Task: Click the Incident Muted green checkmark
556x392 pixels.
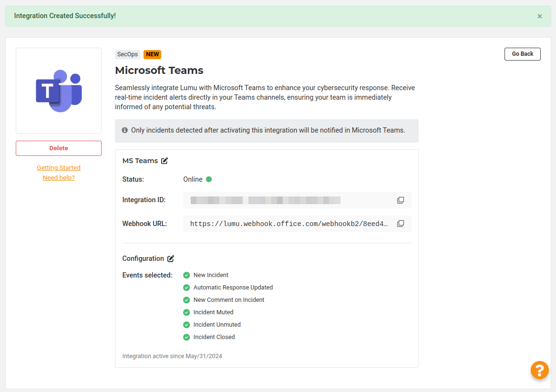Action: pos(186,312)
